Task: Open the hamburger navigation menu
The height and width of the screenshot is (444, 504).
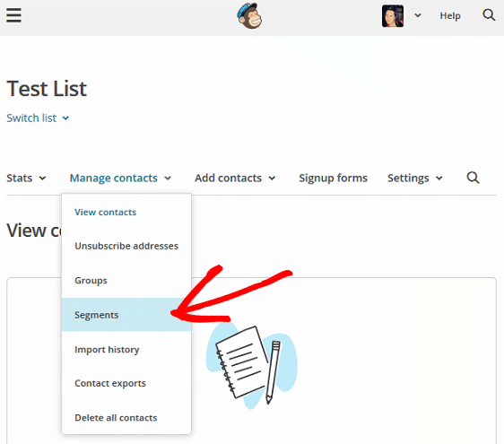Action: [x=13, y=15]
